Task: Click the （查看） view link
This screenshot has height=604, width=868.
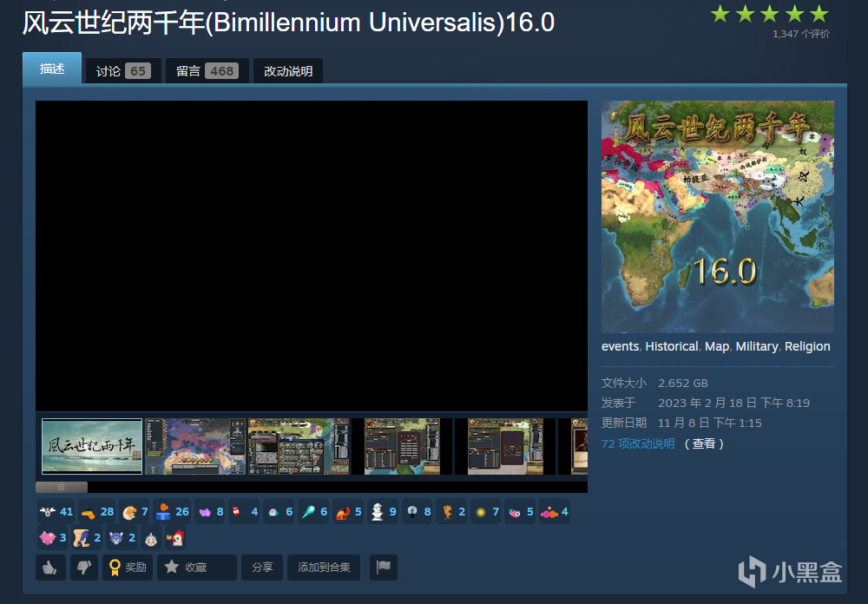Action: (x=704, y=444)
